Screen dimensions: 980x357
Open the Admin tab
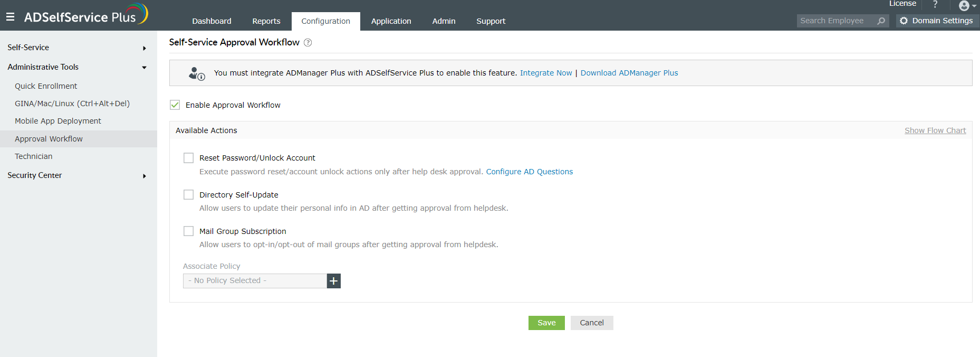click(x=444, y=21)
